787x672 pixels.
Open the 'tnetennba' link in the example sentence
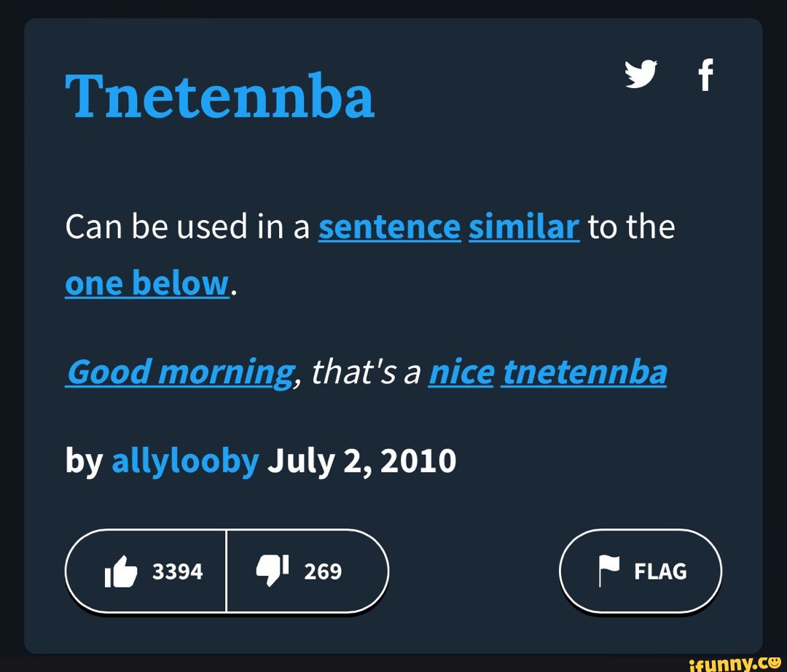point(584,372)
